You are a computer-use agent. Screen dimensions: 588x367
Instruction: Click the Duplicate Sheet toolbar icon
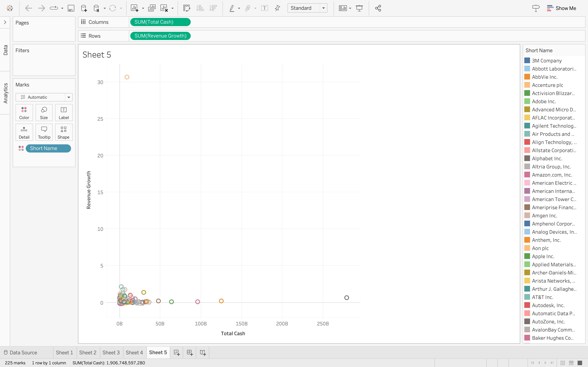[152, 8]
